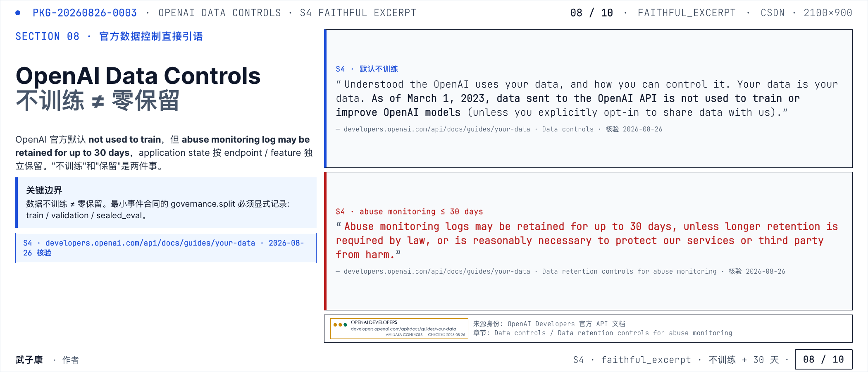Click the '不训练 ≠ 零保留' subtitle
Screen dimensions: 868x372
click(x=98, y=100)
